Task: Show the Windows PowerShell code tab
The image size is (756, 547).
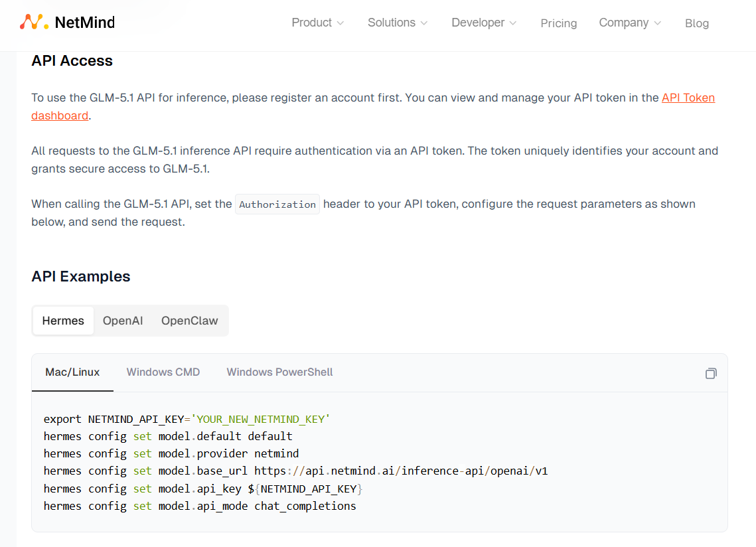Action: pyautogui.click(x=279, y=372)
